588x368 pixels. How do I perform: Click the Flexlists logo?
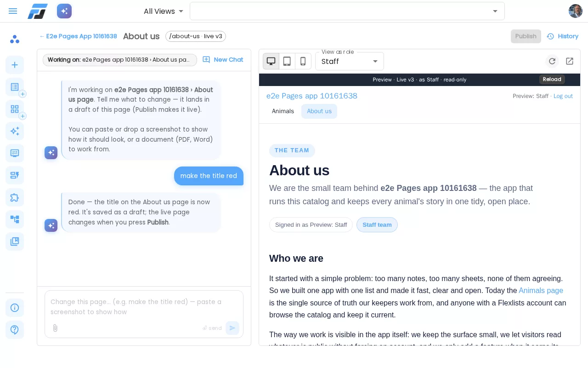(38, 11)
